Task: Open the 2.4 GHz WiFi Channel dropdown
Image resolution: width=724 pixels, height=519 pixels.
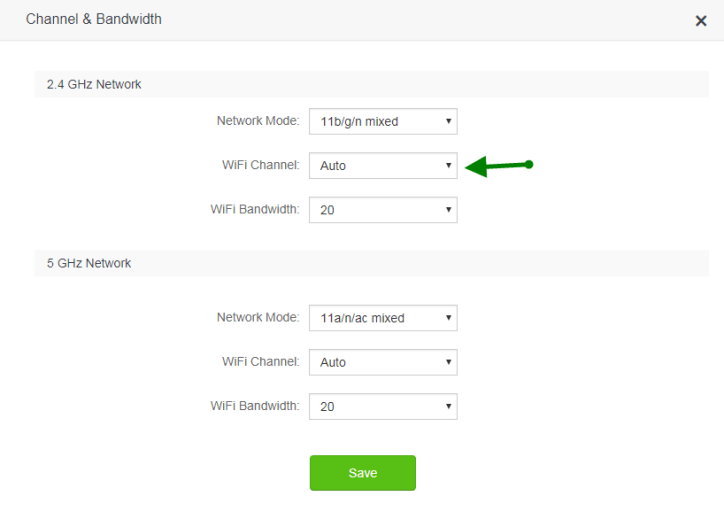Action: (383, 166)
